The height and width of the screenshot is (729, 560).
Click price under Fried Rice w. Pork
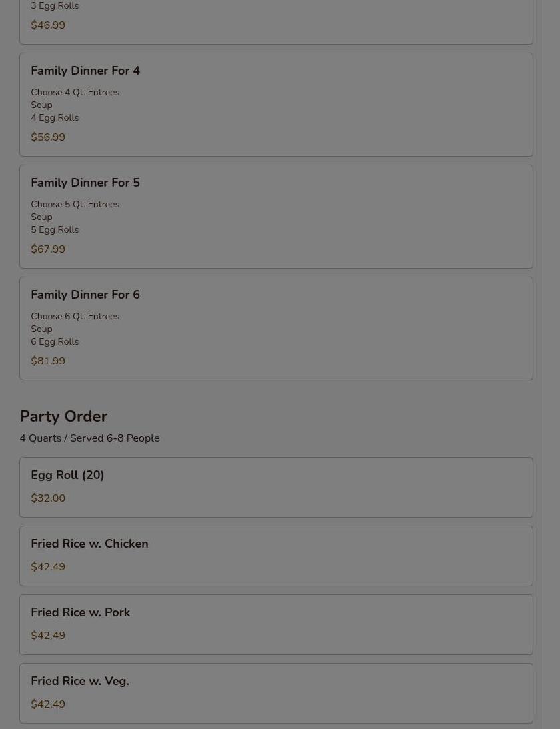point(48,636)
